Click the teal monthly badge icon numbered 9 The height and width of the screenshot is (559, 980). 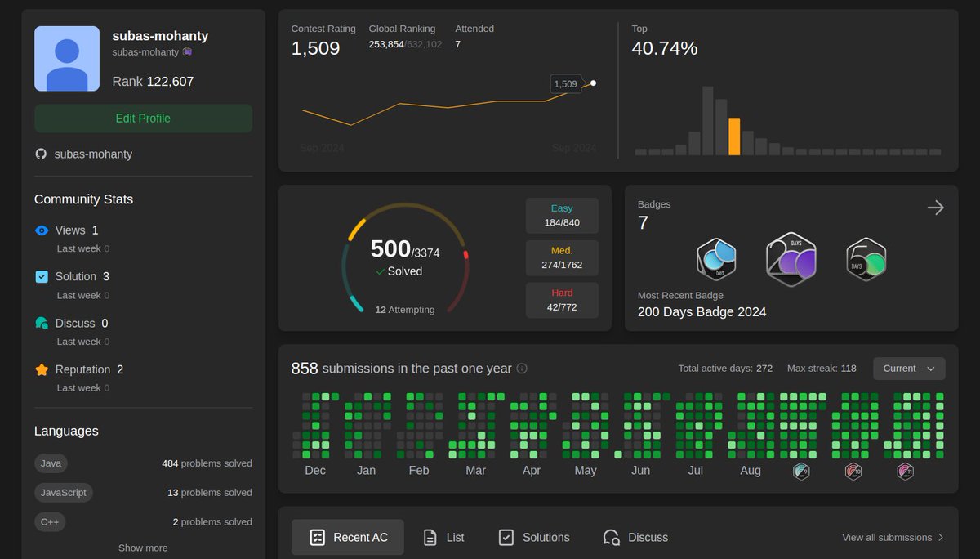(802, 472)
